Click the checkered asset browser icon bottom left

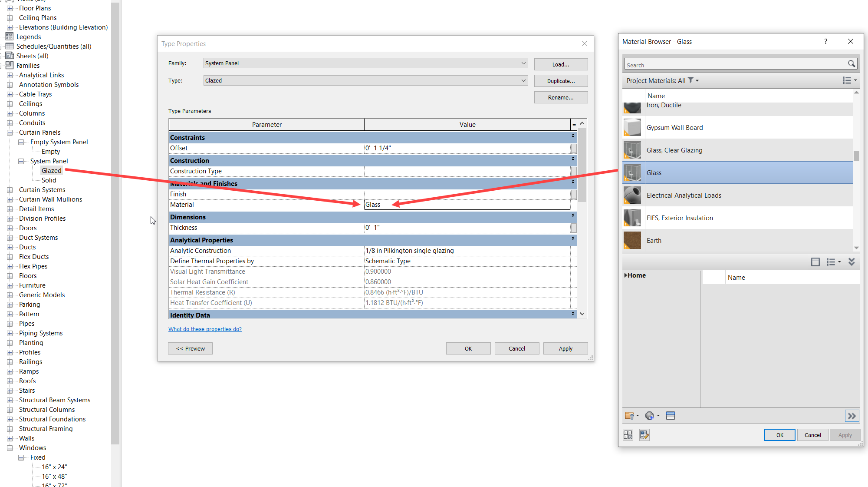pos(628,434)
